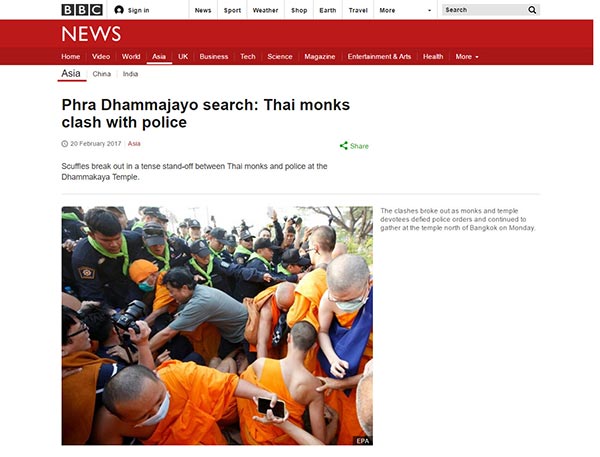This screenshot has width=600, height=457.
Task: Open Entertainment & Arts section
Action: pos(379,57)
